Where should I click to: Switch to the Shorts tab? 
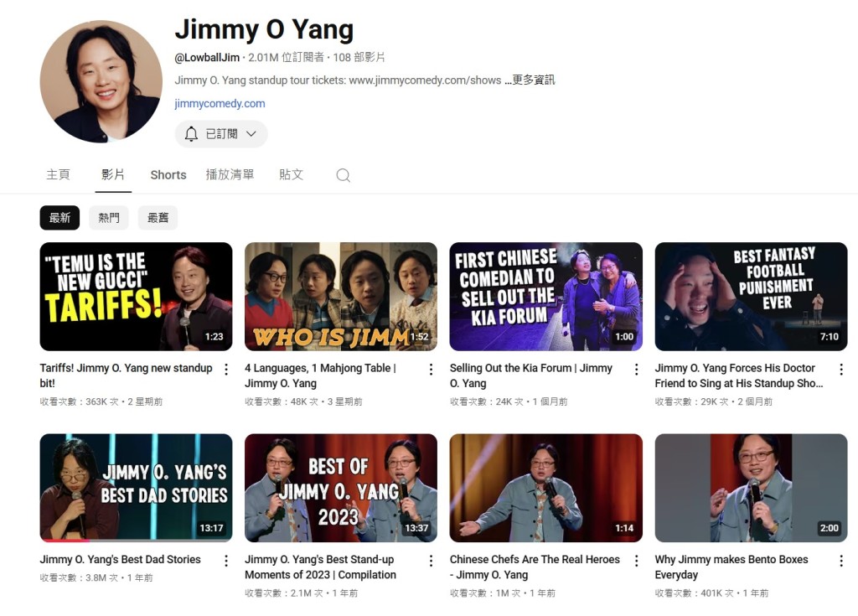(168, 175)
